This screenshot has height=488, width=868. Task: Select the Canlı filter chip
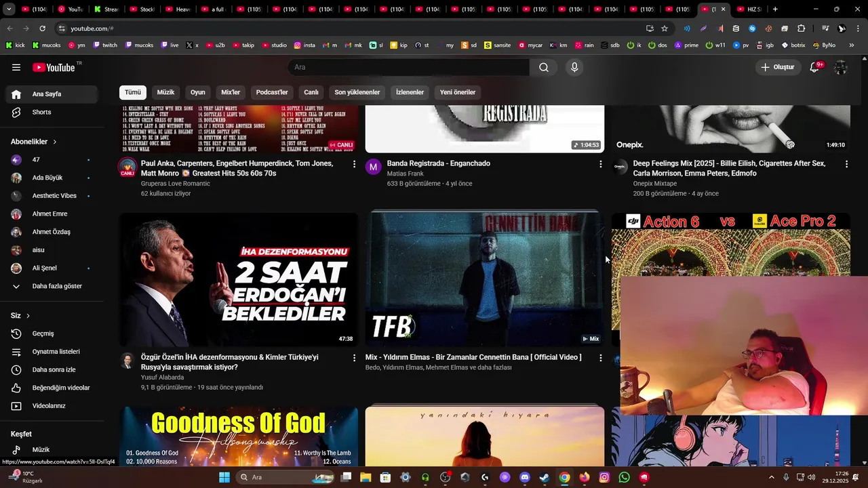point(311,92)
